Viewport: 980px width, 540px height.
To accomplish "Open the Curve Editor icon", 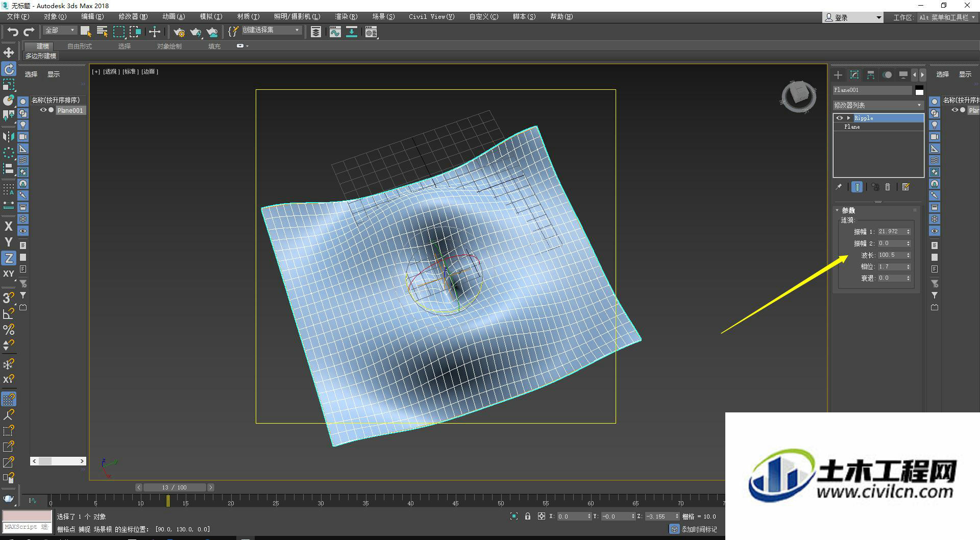I will coord(335,32).
